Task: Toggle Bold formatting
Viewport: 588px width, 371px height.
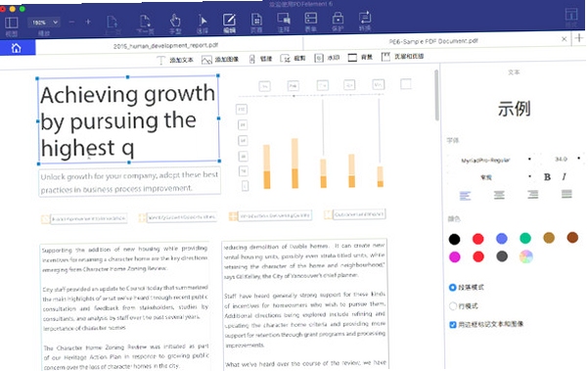Action: click(x=547, y=176)
